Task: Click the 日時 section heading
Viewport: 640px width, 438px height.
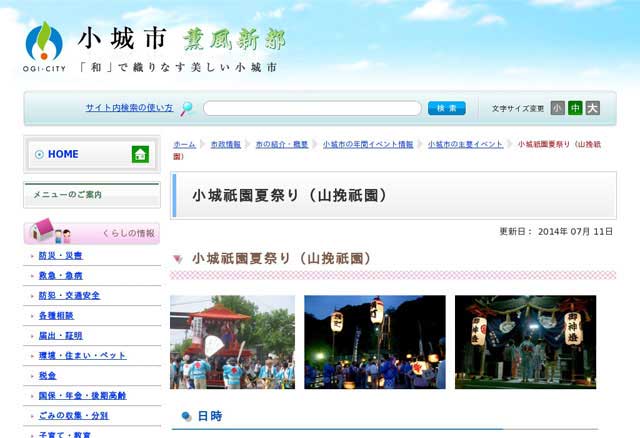Action: (x=210, y=416)
